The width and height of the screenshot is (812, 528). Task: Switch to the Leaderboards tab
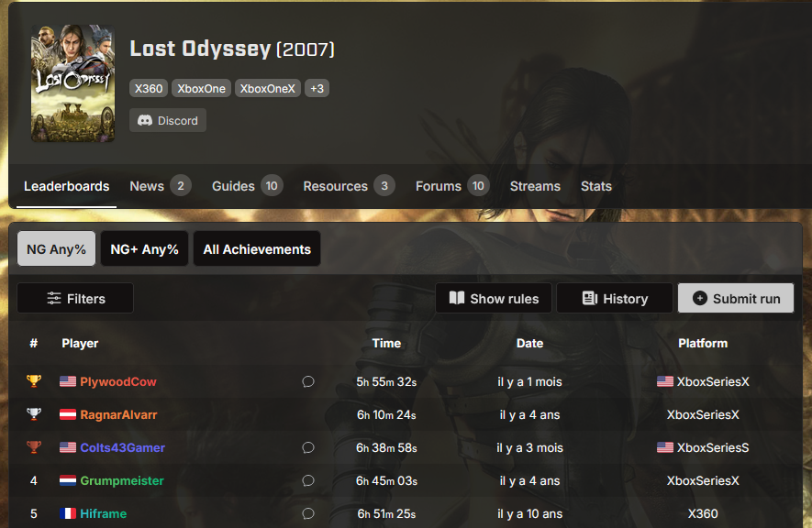[x=66, y=186]
